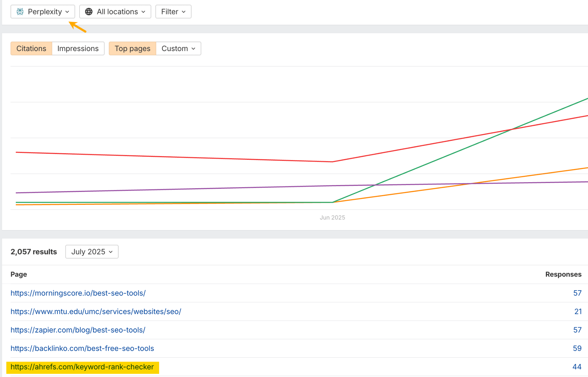The width and height of the screenshot is (588, 377).
Task: Open the mtu.edu SEO services link
Action: [95, 311]
